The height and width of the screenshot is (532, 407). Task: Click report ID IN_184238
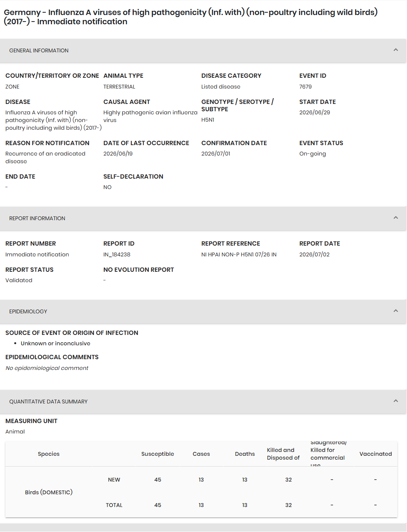117,254
